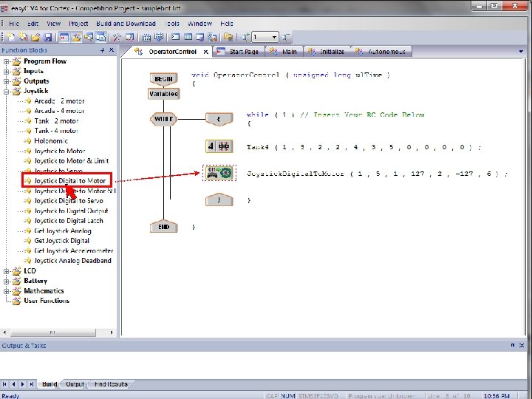Click the purple-arrow window icon next to the tools icon

tap(129, 37)
